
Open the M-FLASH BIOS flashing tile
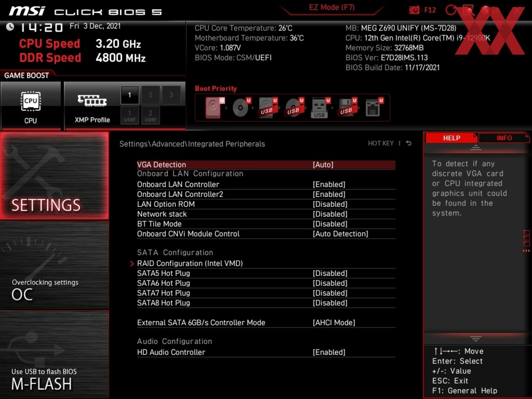click(x=54, y=354)
